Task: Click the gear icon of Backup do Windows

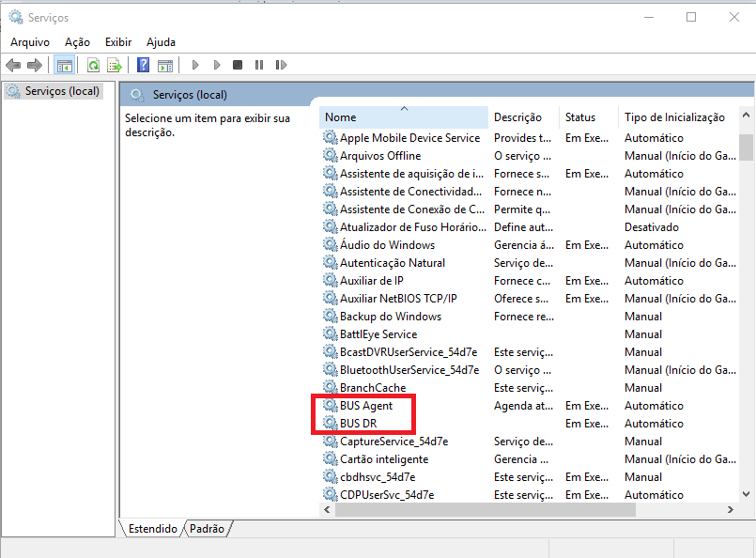Action: point(331,316)
